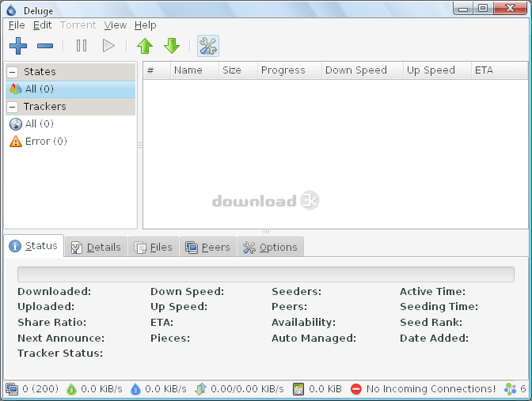Image resolution: width=532 pixels, height=401 pixels.
Task: Click the torrent progress bar in Status
Action: [x=266, y=274]
